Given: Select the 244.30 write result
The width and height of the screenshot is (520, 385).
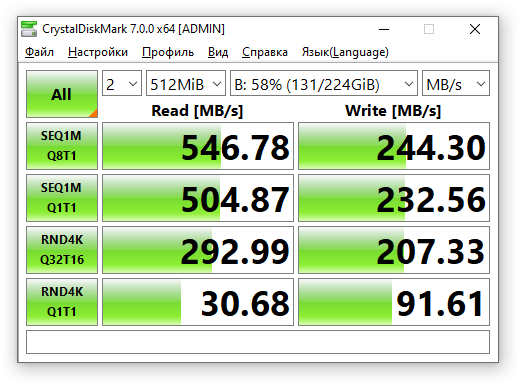Looking at the screenshot, I should (394, 146).
